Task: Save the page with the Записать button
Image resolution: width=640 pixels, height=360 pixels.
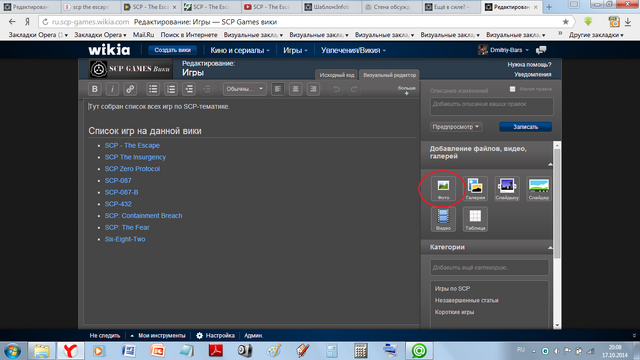Action: tap(525, 127)
